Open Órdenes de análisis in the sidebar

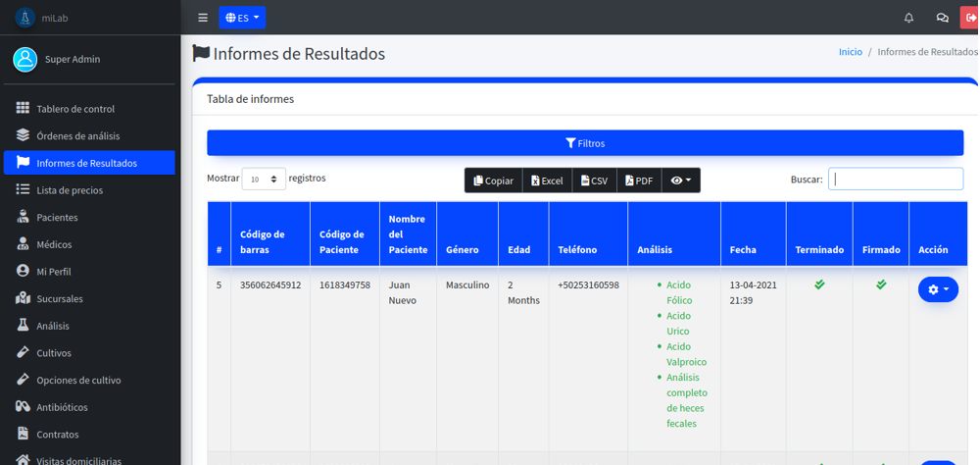[x=78, y=135]
